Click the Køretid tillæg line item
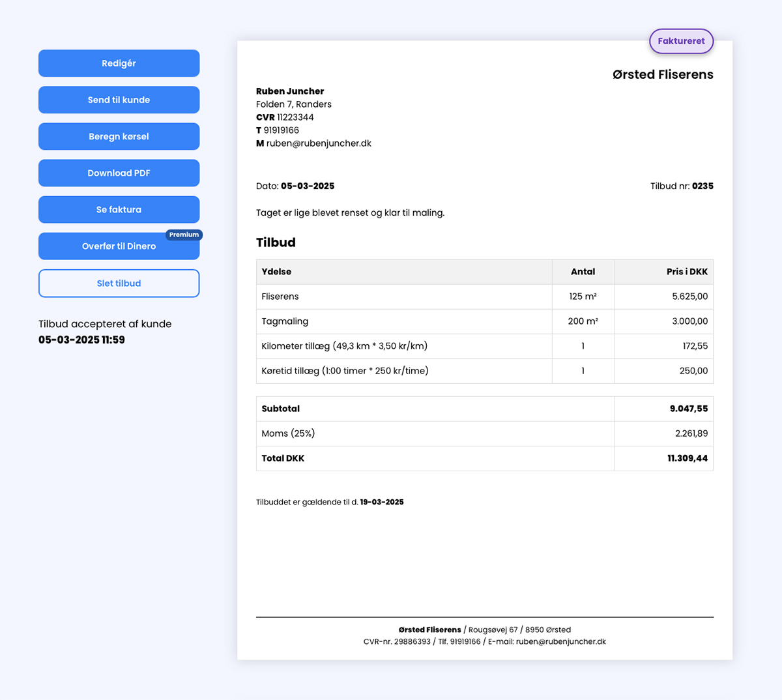The width and height of the screenshot is (782, 700). [345, 371]
